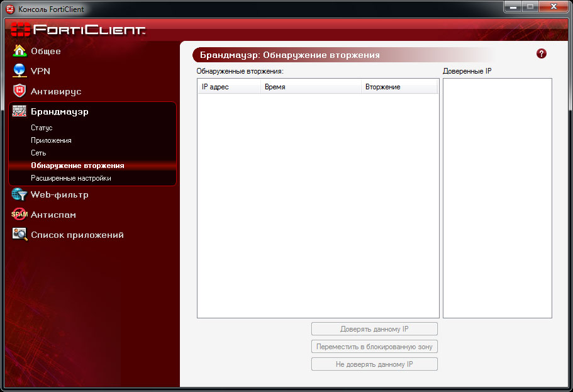This screenshot has height=392, width=573.
Task: Select Приложения under Брандмауэр
Action: [51, 140]
